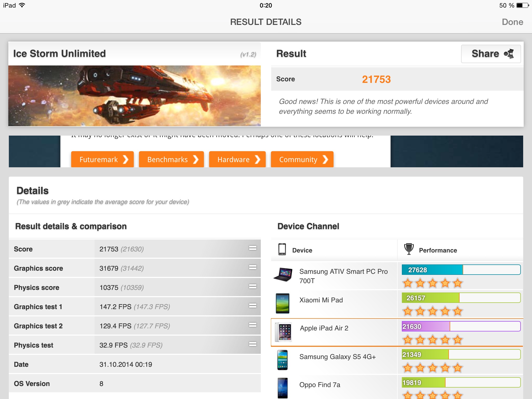The width and height of the screenshot is (532, 399).
Task: Expand the Graphics test 2 row
Action: (252, 325)
